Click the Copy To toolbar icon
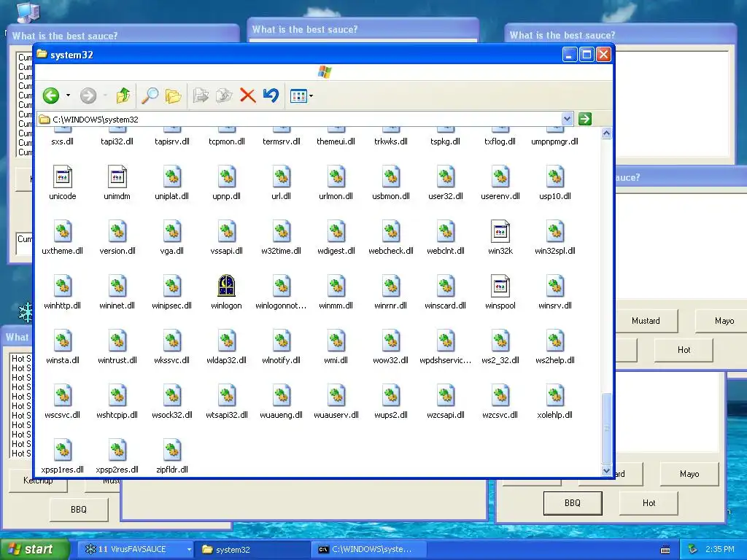747x560 pixels. (x=224, y=96)
